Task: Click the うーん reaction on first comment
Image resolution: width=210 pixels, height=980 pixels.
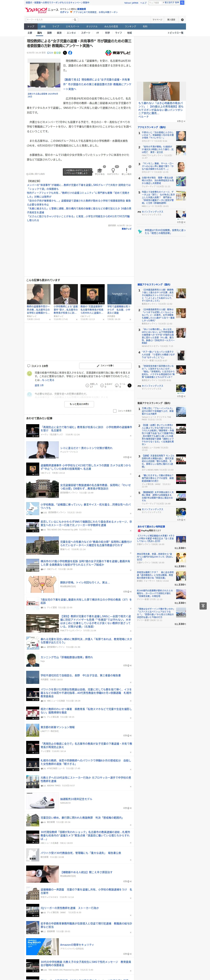Action: [120, 385]
